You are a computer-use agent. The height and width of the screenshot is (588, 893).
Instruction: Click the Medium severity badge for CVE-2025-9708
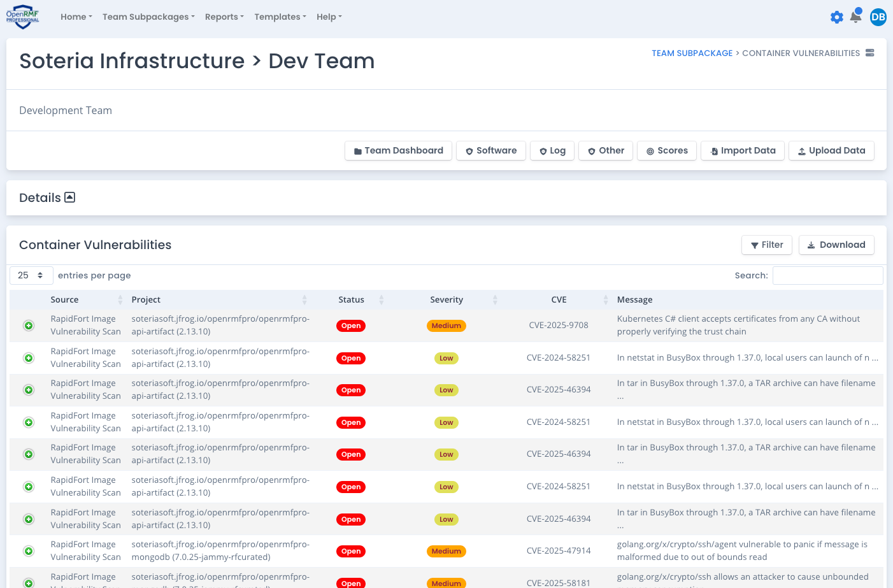click(446, 326)
